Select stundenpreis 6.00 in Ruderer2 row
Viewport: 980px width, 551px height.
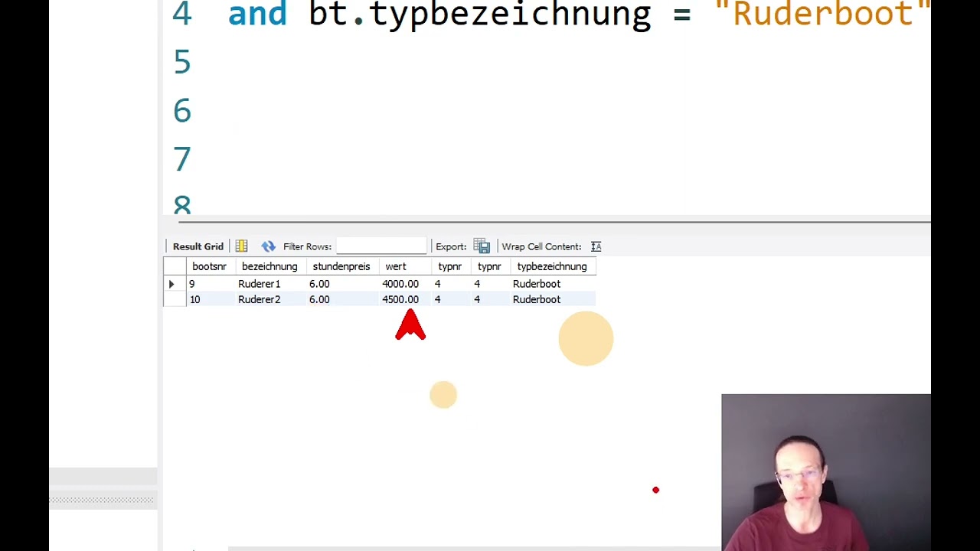(x=341, y=299)
